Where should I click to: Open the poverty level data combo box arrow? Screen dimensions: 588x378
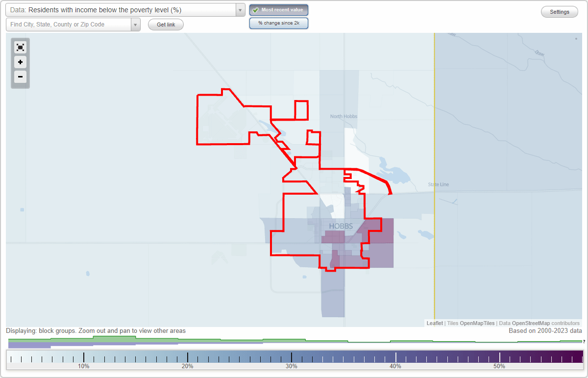coord(239,10)
